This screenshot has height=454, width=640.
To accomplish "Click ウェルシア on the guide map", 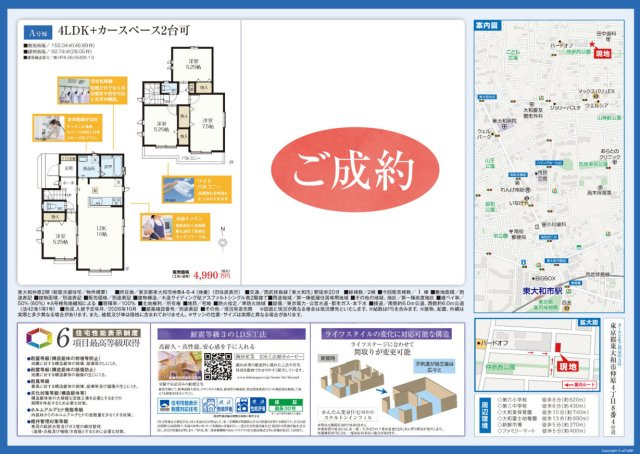I will (x=596, y=106).
